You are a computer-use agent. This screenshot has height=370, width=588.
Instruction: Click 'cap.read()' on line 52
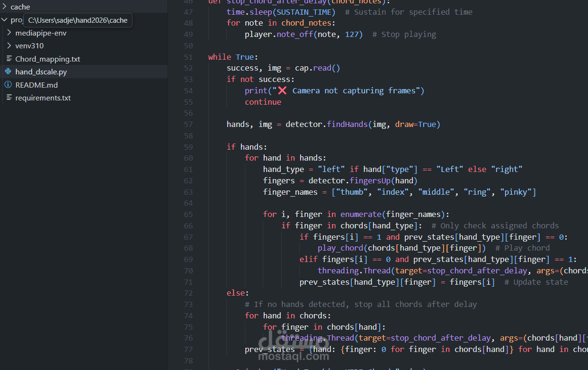318,68
